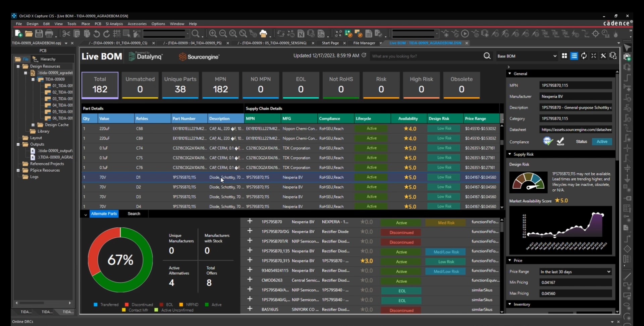
Task: Run PSpice simulation play icon
Action: 465,34
